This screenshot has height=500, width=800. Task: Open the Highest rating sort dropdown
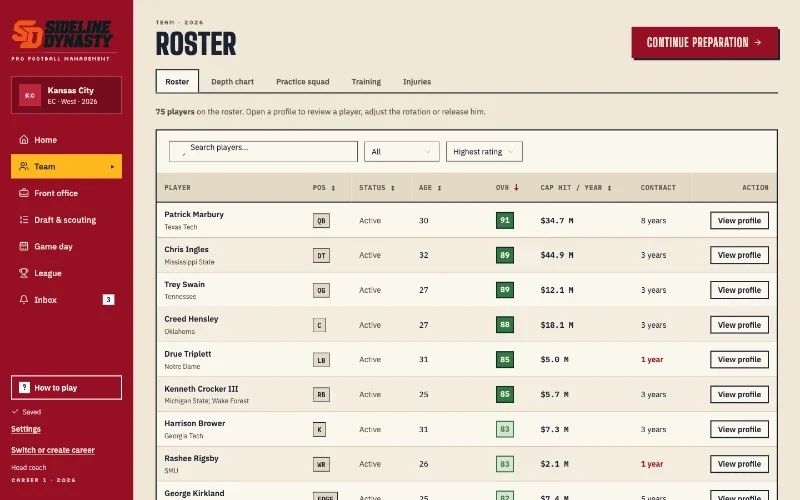484,152
